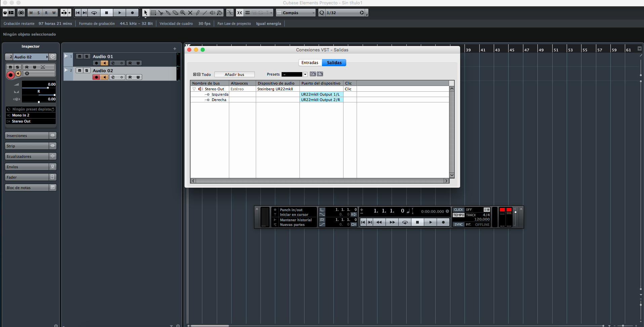The height and width of the screenshot is (327, 644).
Task: Click Inspector freeze snowflake button
Action: pos(27,74)
